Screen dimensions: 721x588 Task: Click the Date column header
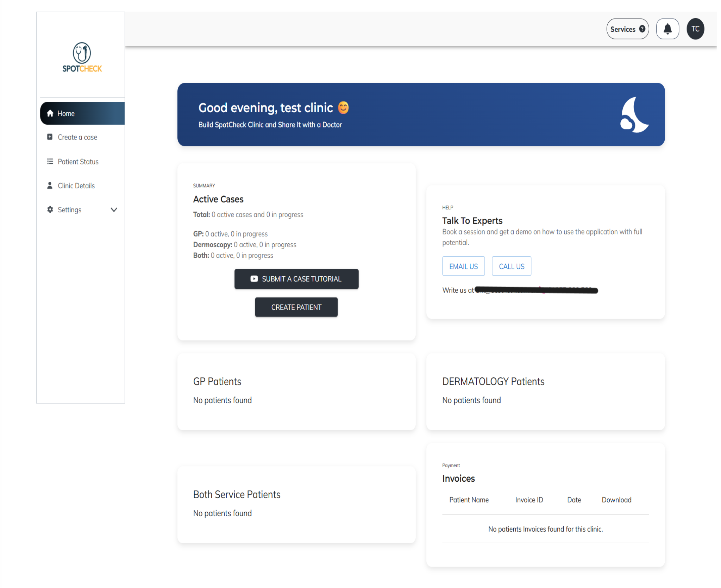coord(574,500)
